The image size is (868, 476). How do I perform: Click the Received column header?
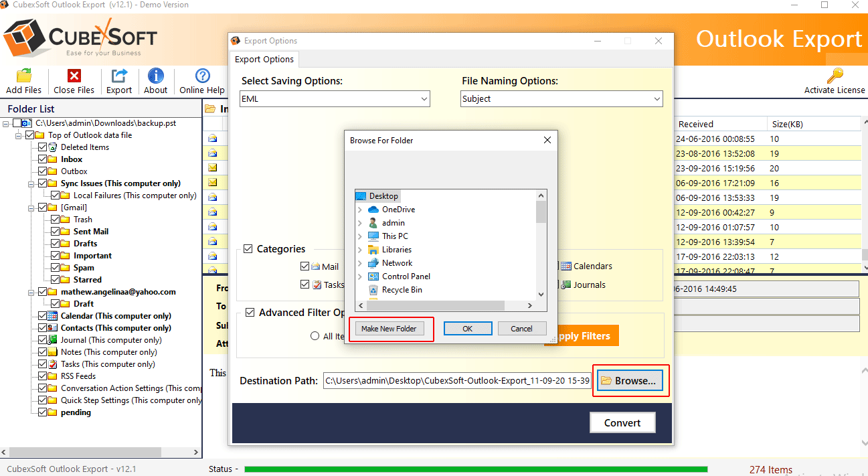tap(720, 124)
